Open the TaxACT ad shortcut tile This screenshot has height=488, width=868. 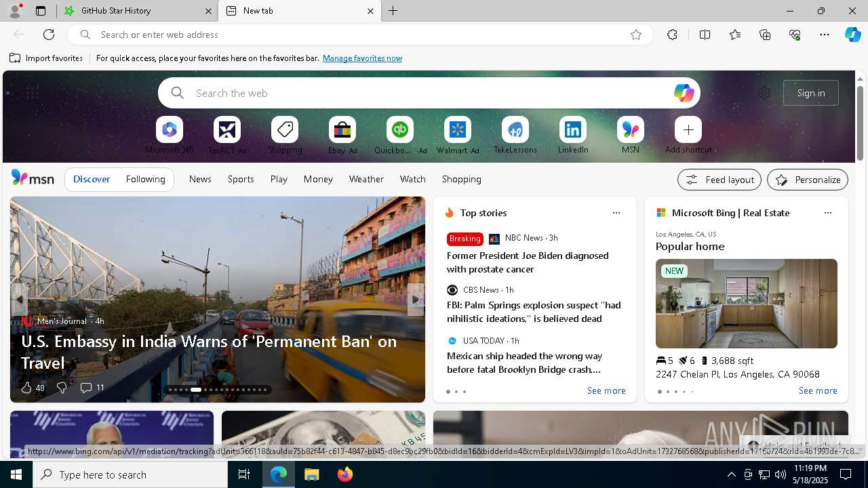coord(227,129)
